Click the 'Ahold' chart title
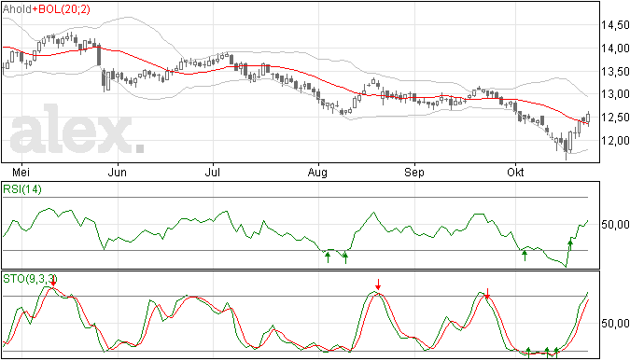The width and height of the screenshot is (644, 361). [17, 9]
